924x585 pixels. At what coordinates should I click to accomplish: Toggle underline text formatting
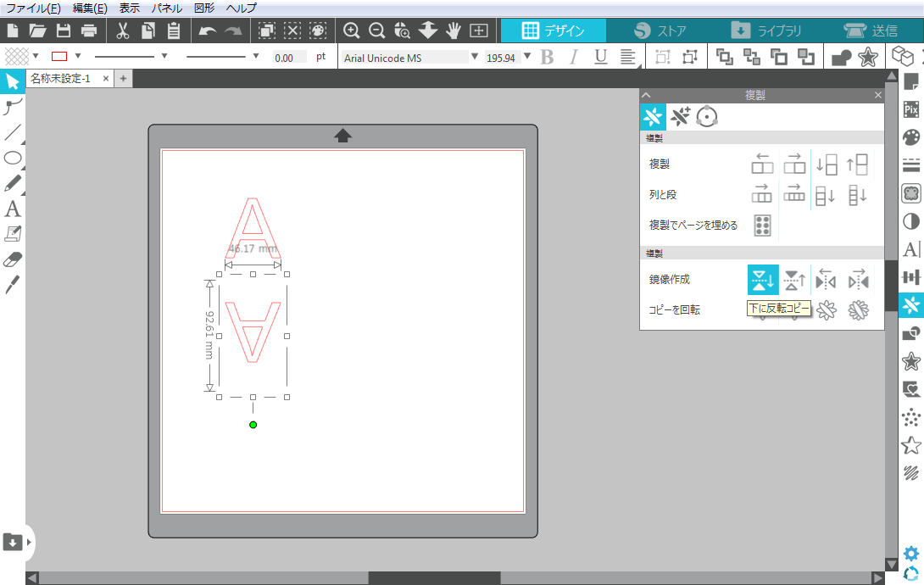(600, 58)
